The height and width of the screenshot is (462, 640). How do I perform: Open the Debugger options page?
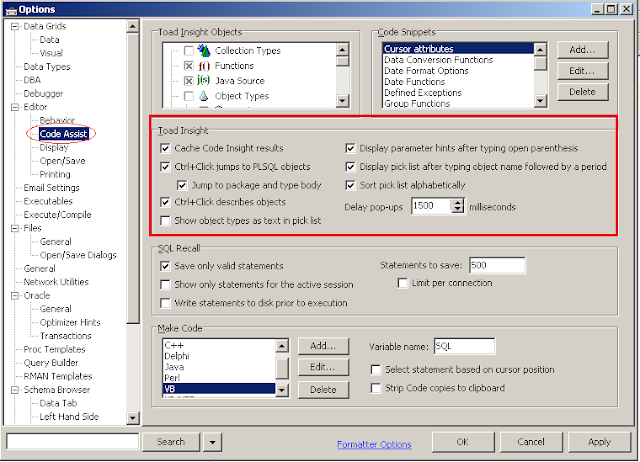coord(43,94)
